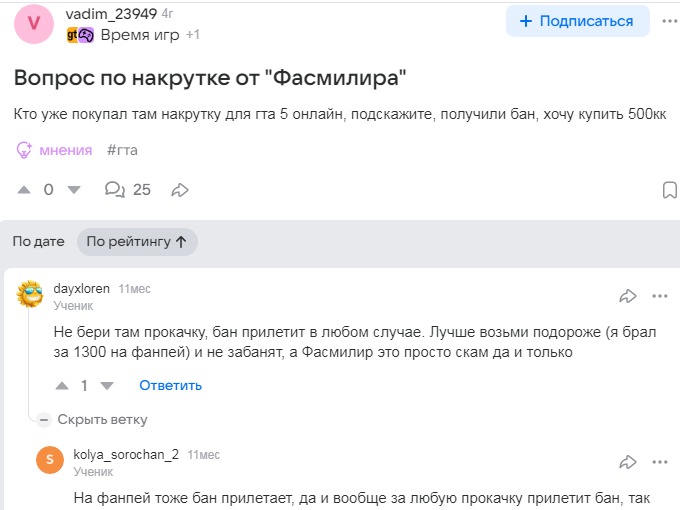The height and width of the screenshot is (510, 680).
Task: Open more options for dayxloren's answer
Action: pos(660,296)
